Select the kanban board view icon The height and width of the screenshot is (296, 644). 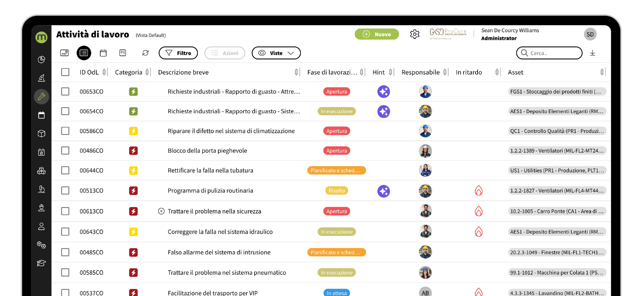pyautogui.click(x=123, y=53)
